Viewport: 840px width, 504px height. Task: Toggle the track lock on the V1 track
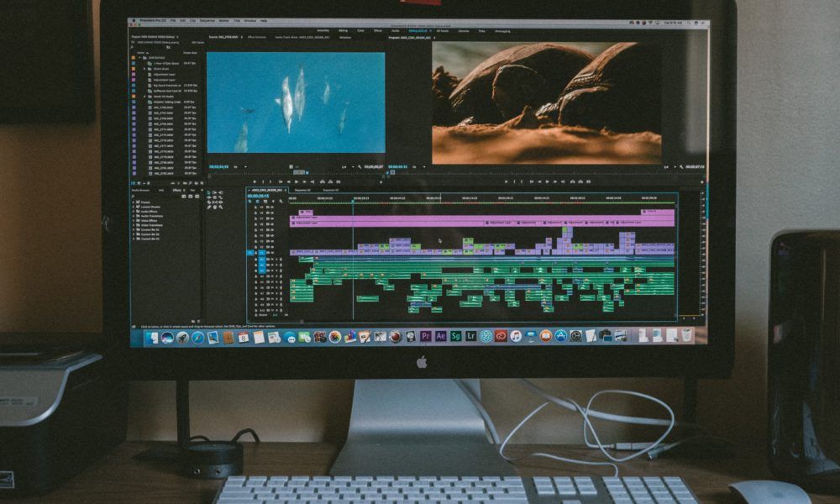point(255,252)
